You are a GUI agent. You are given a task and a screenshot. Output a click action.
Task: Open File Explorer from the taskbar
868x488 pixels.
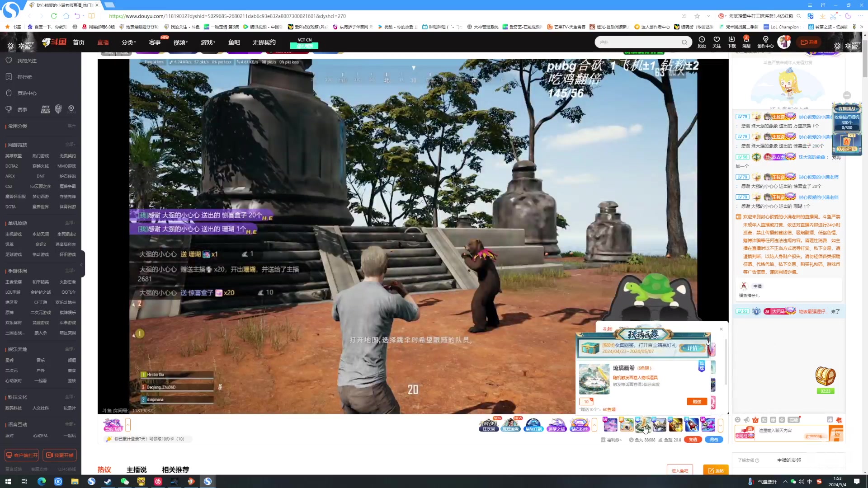coord(75,481)
